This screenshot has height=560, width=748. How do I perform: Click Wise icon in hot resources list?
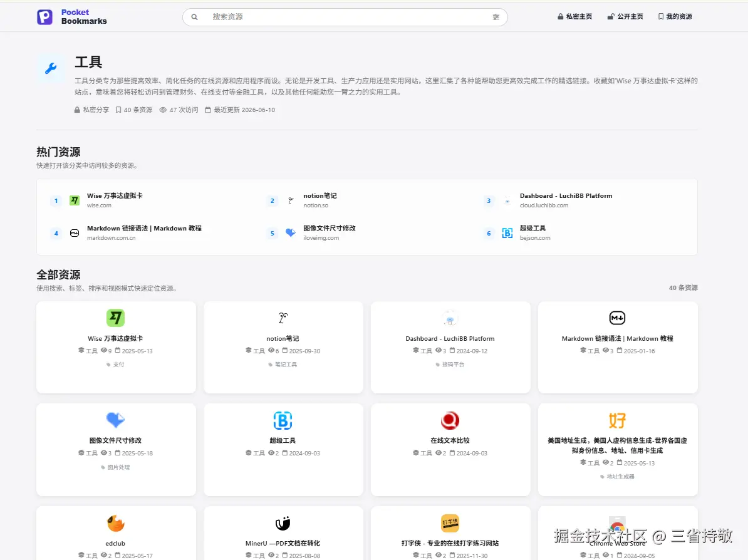[x=75, y=200]
